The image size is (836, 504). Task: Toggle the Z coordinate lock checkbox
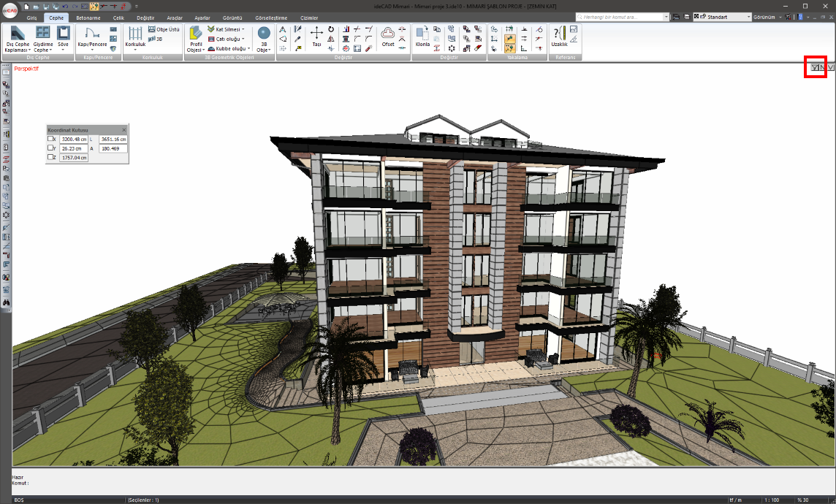(x=50, y=157)
